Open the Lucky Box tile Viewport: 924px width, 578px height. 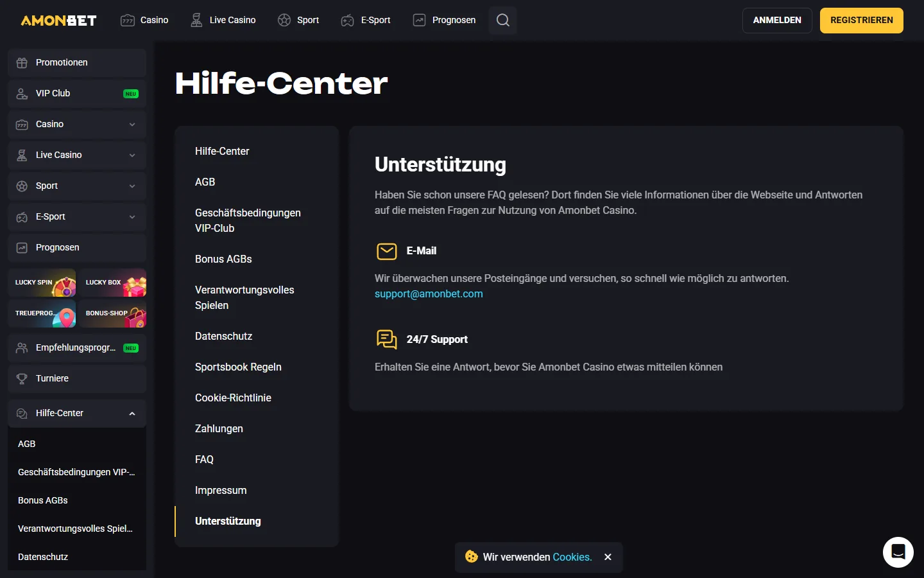(x=112, y=283)
